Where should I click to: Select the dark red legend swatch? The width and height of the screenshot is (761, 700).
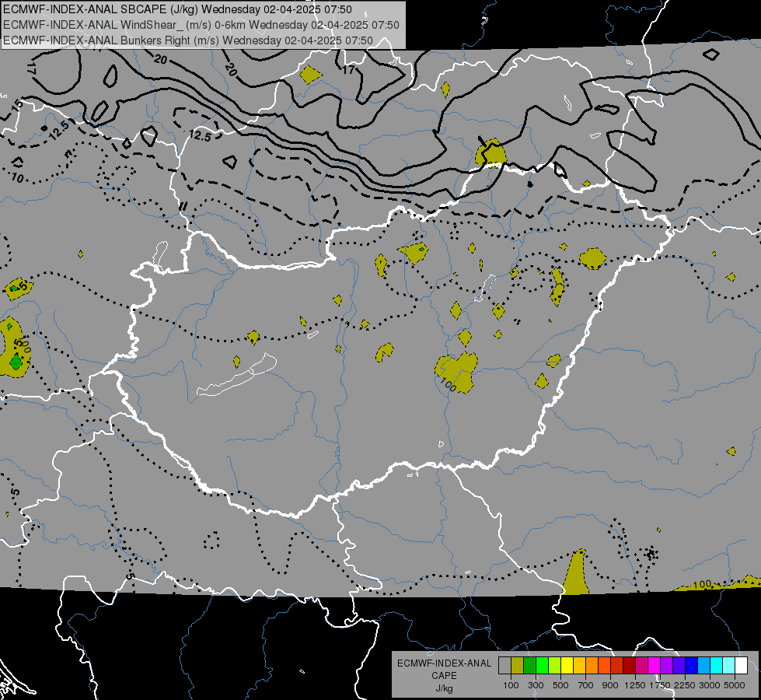coord(629,665)
